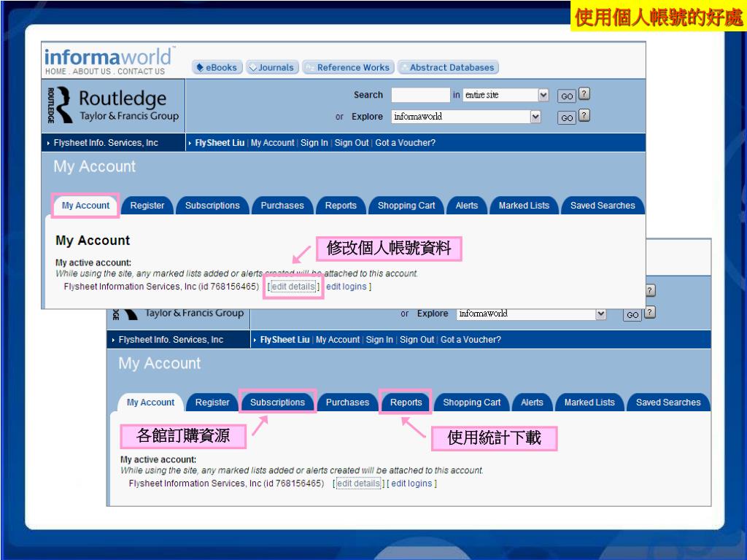The height and width of the screenshot is (560, 747).
Task: Click GO button next to Search field
Action: [566, 96]
